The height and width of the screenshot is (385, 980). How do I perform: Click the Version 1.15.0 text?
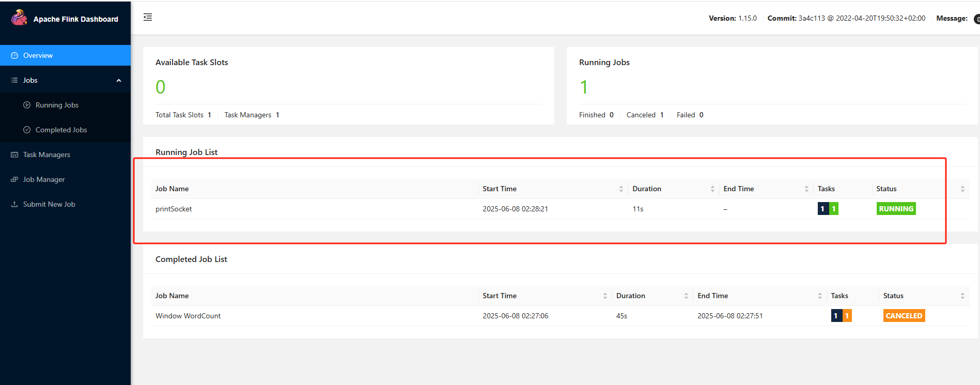pyautogui.click(x=733, y=18)
